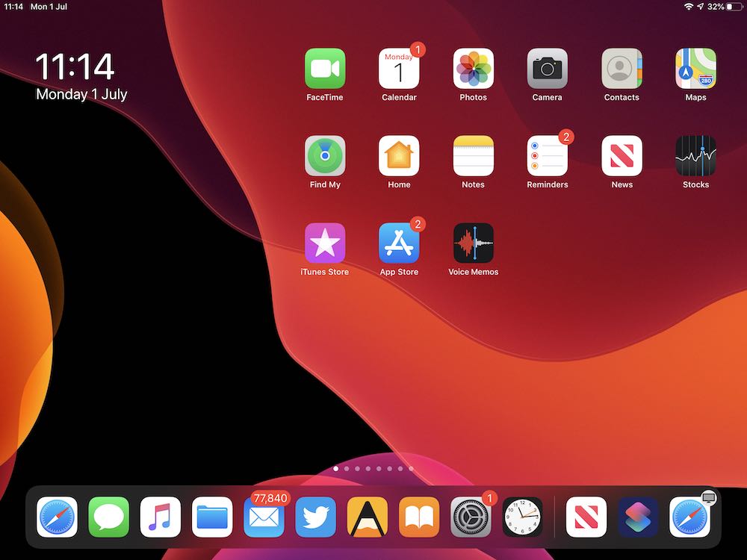Open Mail with 77,840 unread badge
Image resolution: width=747 pixels, height=560 pixels.
pos(264,517)
